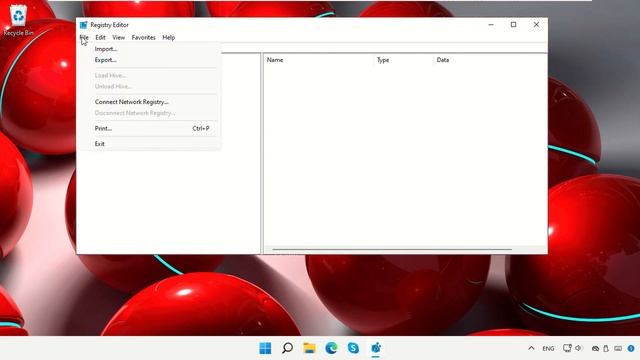This screenshot has width=640, height=360.
Task: Open the View menu
Action: click(118, 38)
